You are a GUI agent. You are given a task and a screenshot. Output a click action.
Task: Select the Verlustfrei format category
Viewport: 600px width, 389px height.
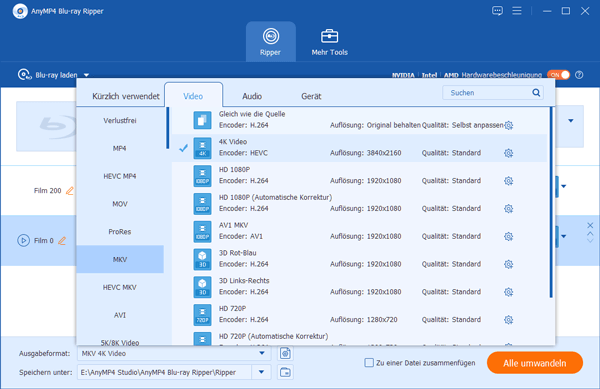tap(120, 120)
